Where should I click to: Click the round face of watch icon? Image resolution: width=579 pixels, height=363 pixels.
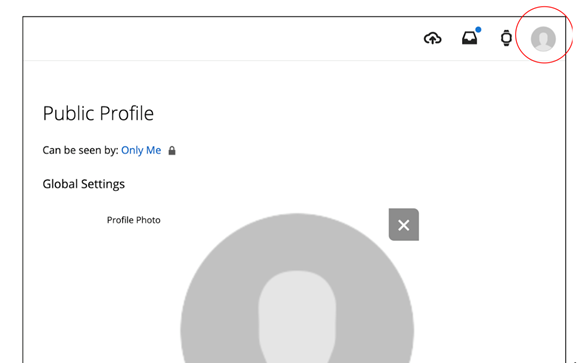click(x=506, y=38)
